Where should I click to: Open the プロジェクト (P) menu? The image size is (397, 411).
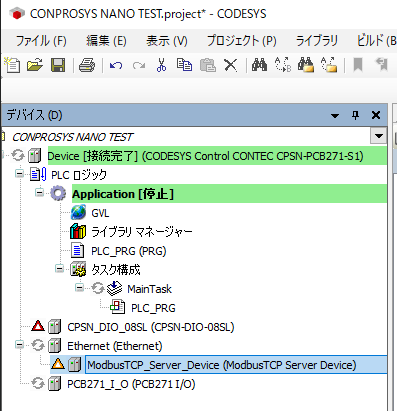241,41
